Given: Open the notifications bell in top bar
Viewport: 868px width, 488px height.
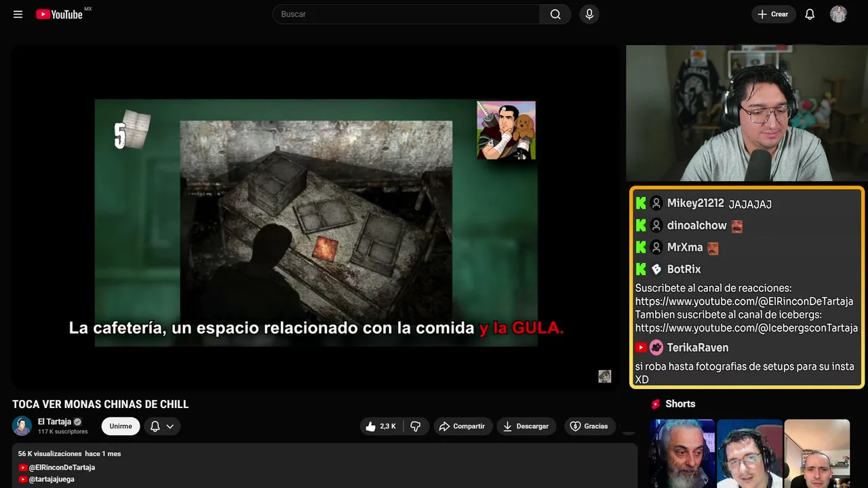Looking at the screenshot, I should [810, 14].
